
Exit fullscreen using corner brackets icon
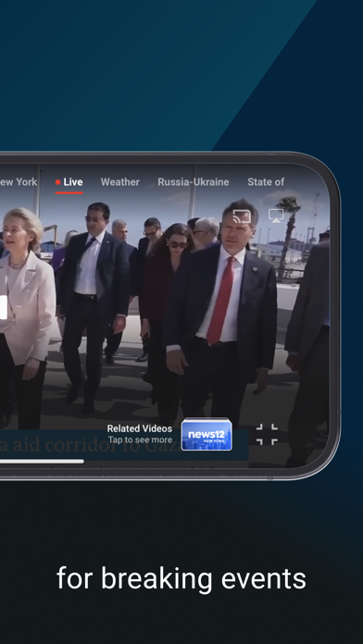(x=267, y=435)
